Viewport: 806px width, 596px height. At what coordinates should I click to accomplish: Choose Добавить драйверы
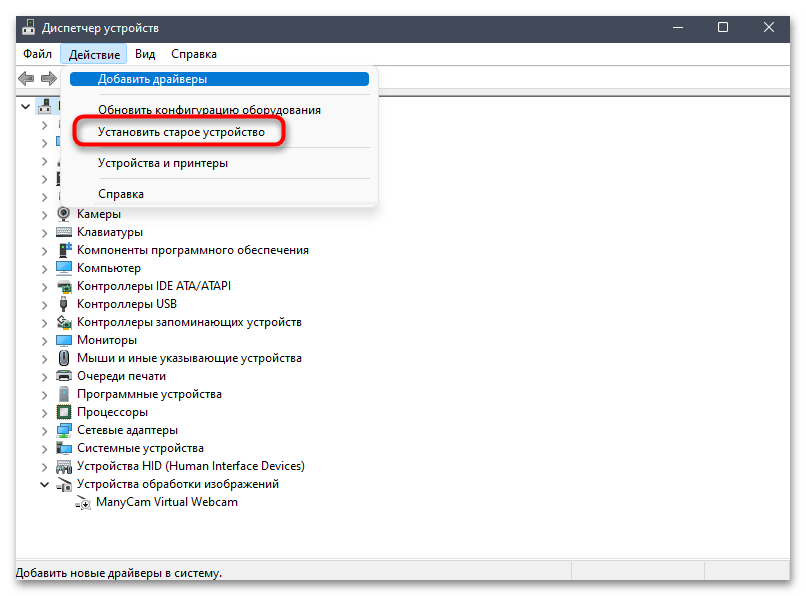pyautogui.click(x=219, y=79)
